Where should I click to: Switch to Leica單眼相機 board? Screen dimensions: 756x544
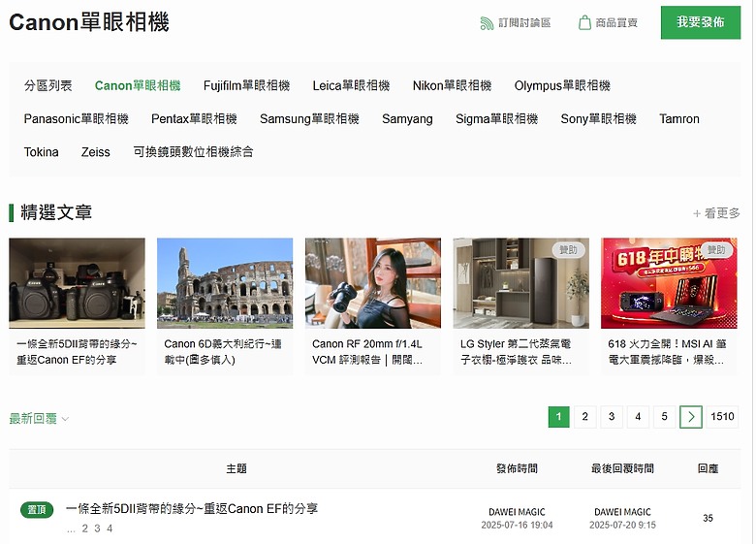coord(351,86)
